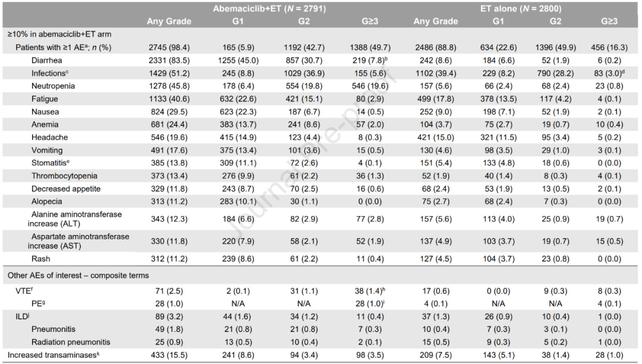Click the Stomatitis row label
This screenshot has width=642, height=364.
(51, 163)
